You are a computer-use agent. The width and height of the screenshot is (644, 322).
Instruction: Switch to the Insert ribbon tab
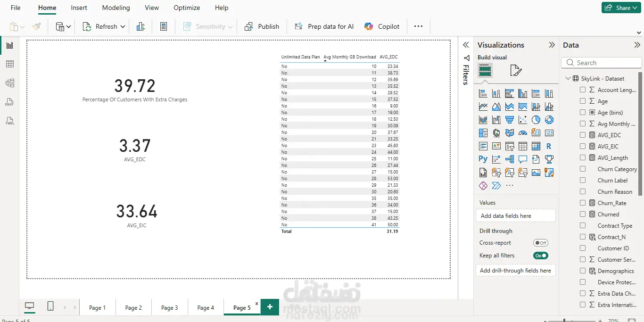click(x=79, y=8)
